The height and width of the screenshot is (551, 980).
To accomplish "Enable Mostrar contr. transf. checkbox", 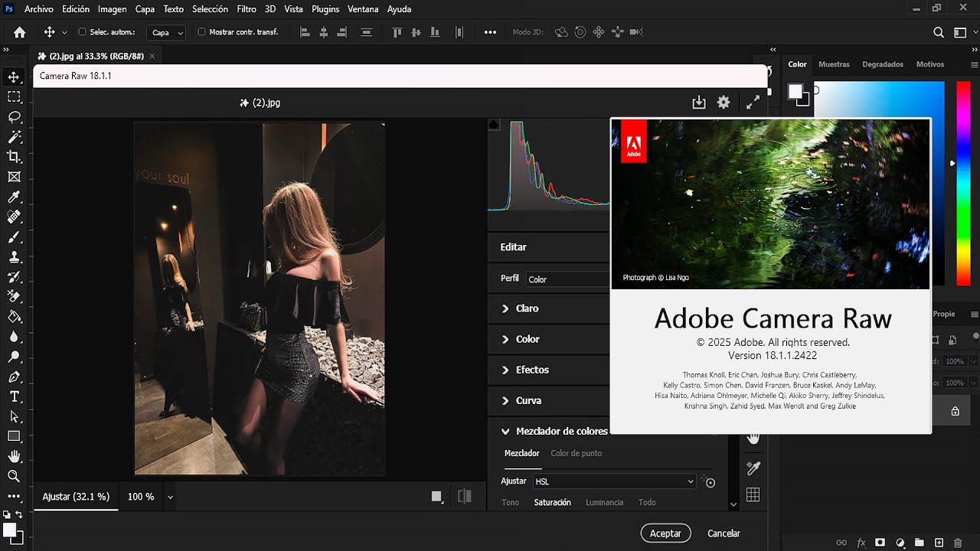I will point(202,32).
